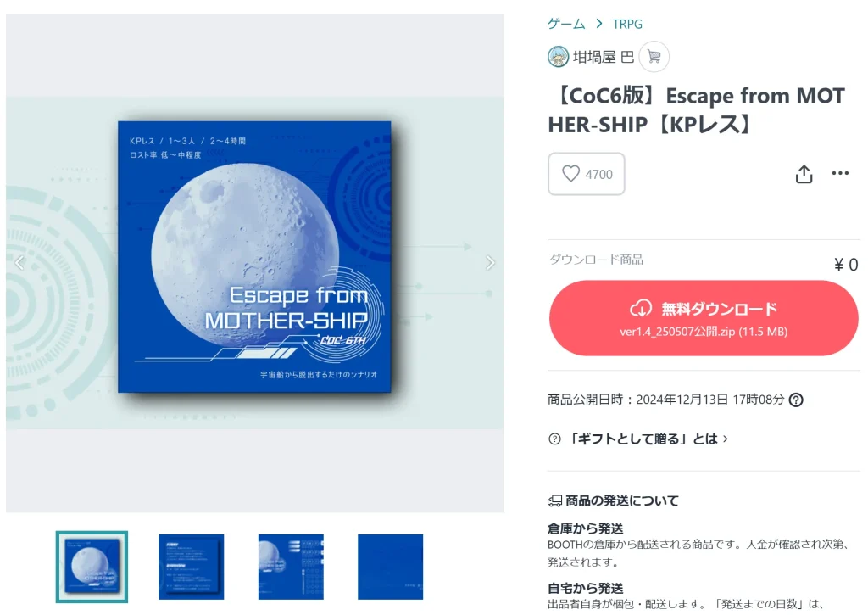The image size is (868, 615).
Task: Click the shop cart icon beside 坩堝屋 巴
Action: (x=654, y=57)
